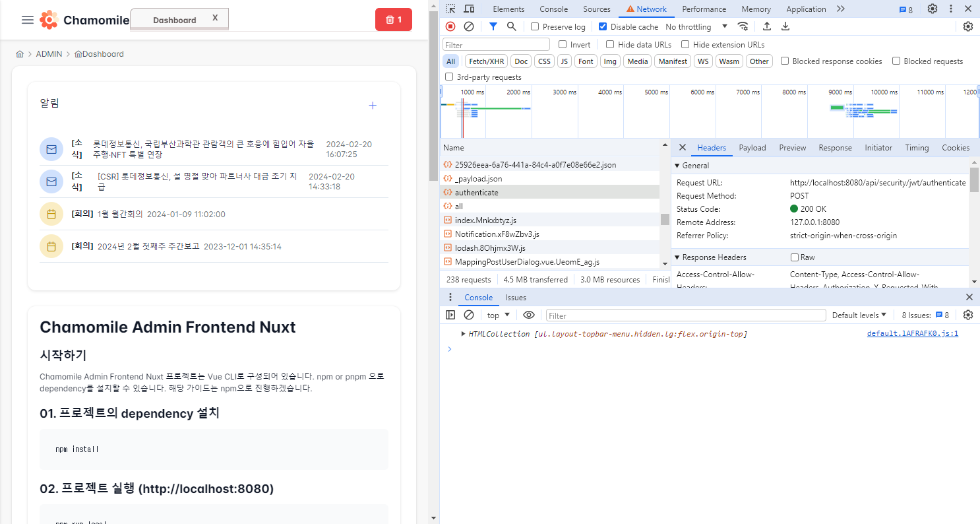Click mail icon of 롯데정보통신 국립부산과학관 notice
Screen dimensions: 980x524
[x=51, y=149]
